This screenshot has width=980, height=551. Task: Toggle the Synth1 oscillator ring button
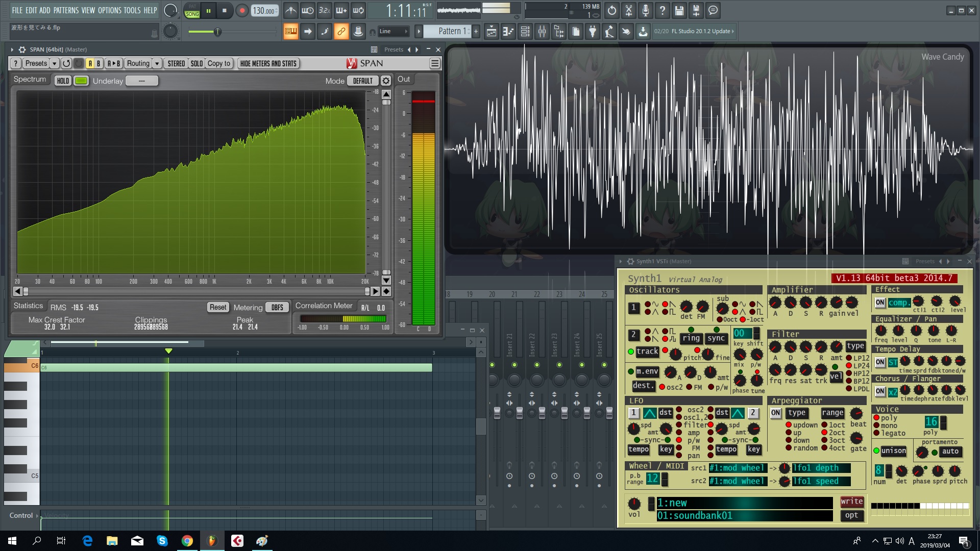691,338
